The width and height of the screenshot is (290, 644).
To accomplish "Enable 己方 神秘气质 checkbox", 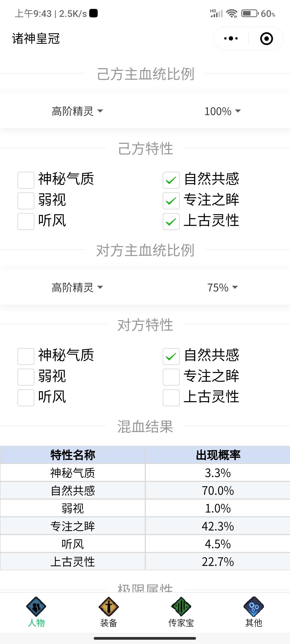I will [26, 180].
